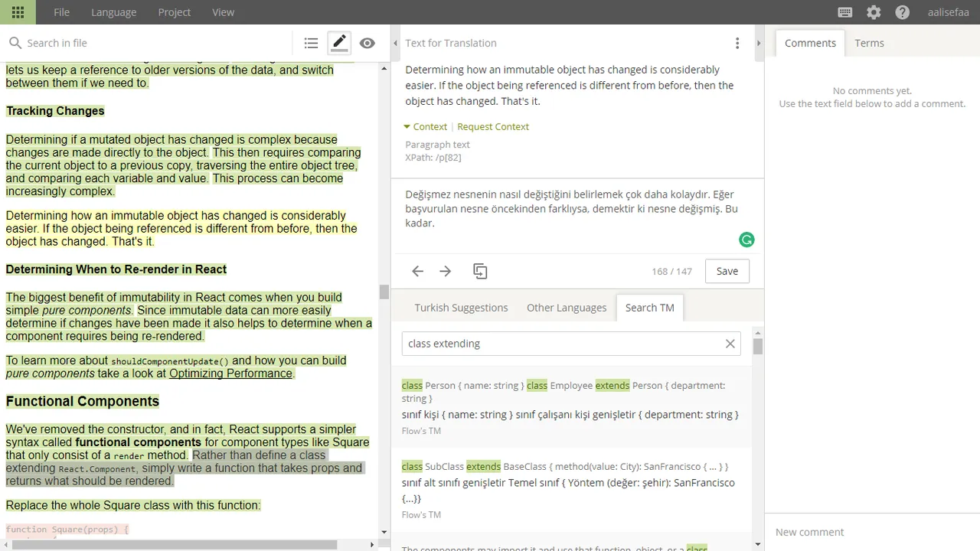Select the 'class SubClass' TM suggestion
The width and height of the screenshot is (980, 551).
pos(571,490)
